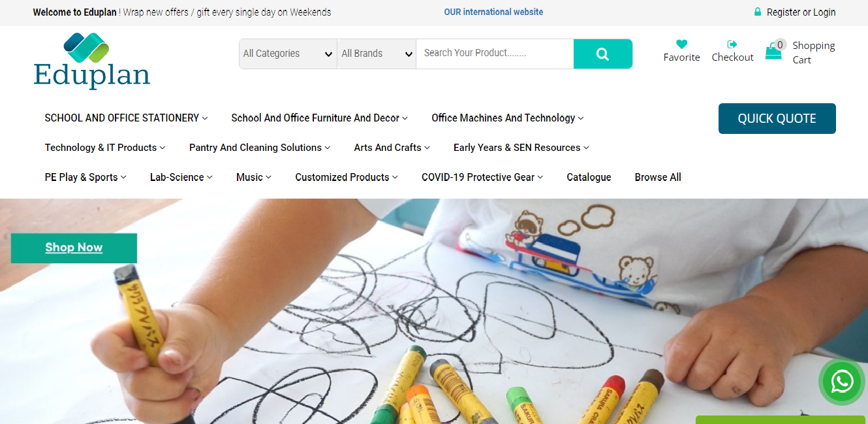Click the Eduplan logo
This screenshot has width=868, height=424.
tap(92, 61)
